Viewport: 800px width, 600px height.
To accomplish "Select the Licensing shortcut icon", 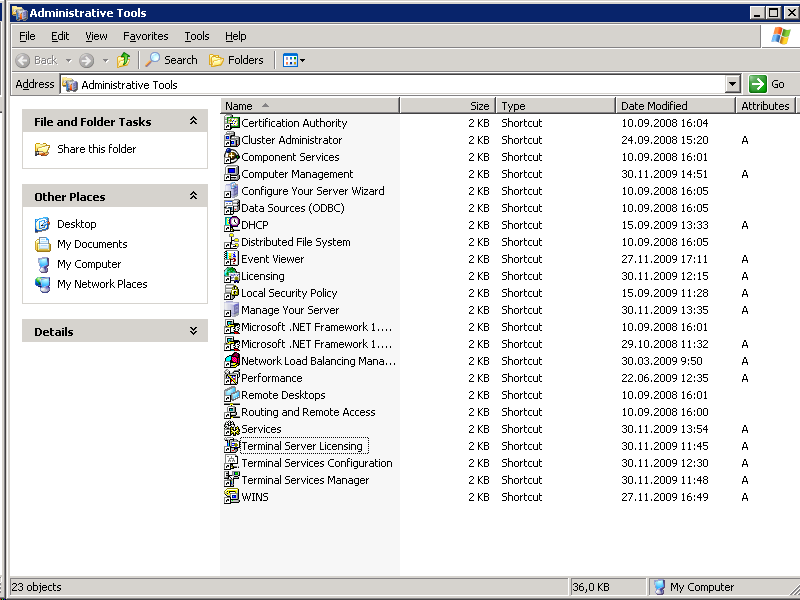I will 232,276.
